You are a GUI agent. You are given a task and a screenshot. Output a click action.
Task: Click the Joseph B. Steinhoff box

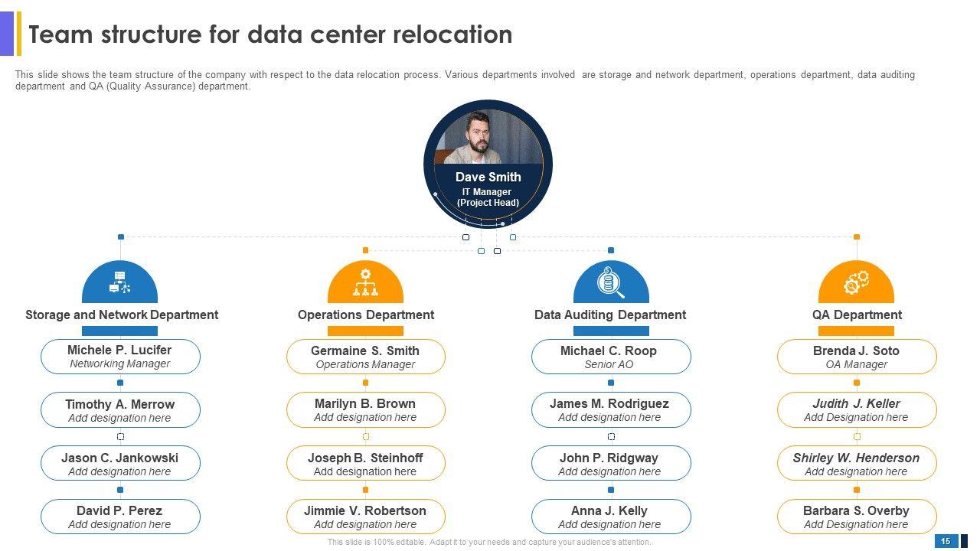[x=365, y=464]
